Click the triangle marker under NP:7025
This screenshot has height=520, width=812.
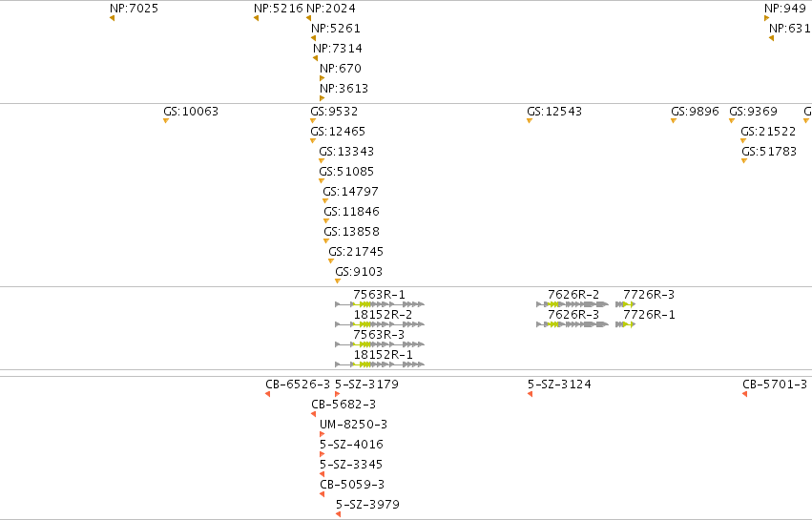112,19
